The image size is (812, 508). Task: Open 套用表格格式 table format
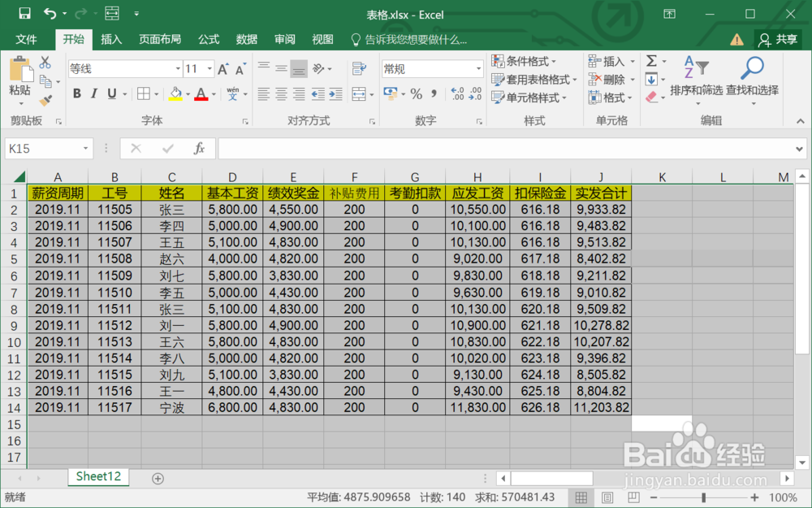534,80
